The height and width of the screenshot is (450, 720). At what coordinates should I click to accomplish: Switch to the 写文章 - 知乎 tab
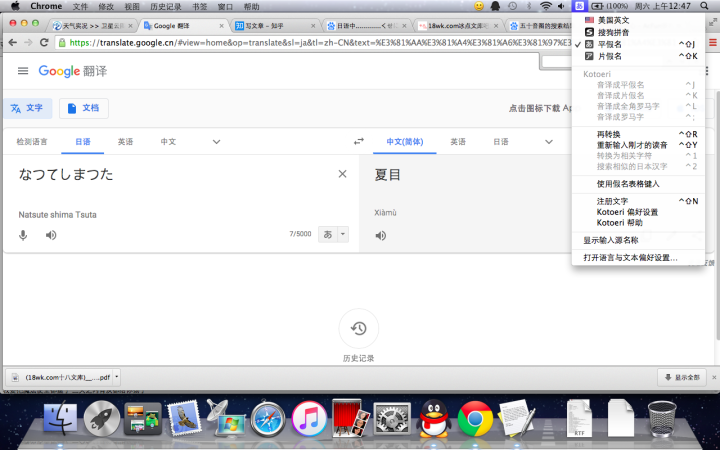[x=276, y=26]
